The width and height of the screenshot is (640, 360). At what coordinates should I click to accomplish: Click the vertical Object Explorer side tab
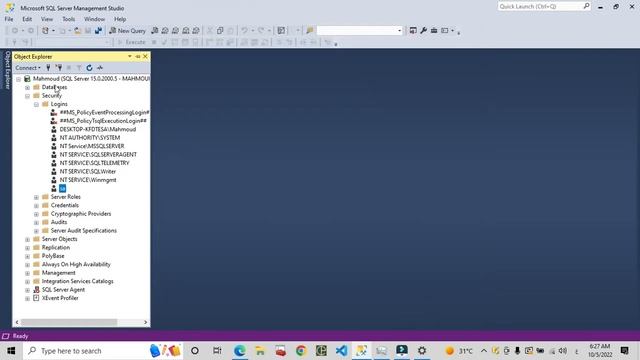(7, 70)
